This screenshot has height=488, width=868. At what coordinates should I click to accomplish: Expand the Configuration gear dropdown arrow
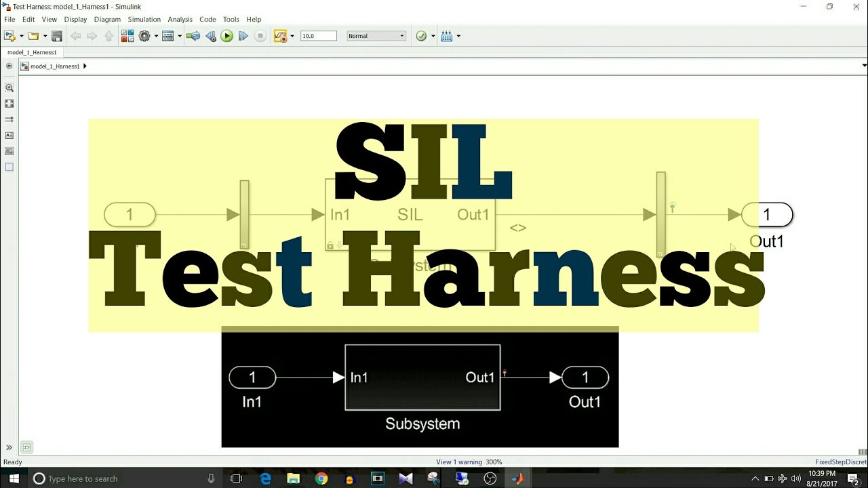pos(156,36)
